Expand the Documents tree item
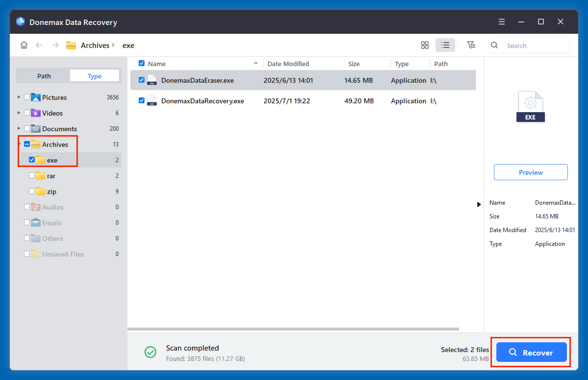The width and height of the screenshot is (588, 380). pyautogui.click(x=18, y=128)
